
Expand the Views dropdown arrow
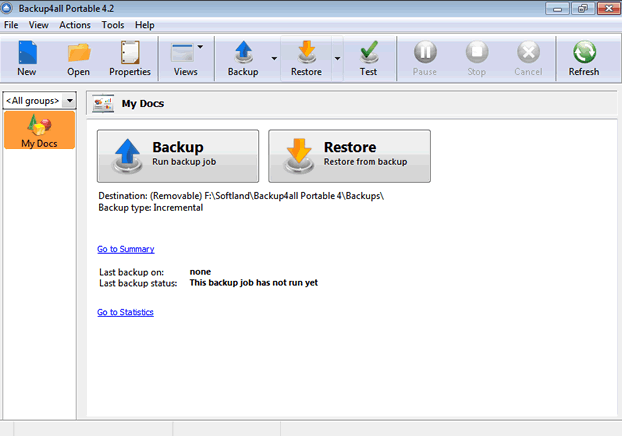coord(200,47)
